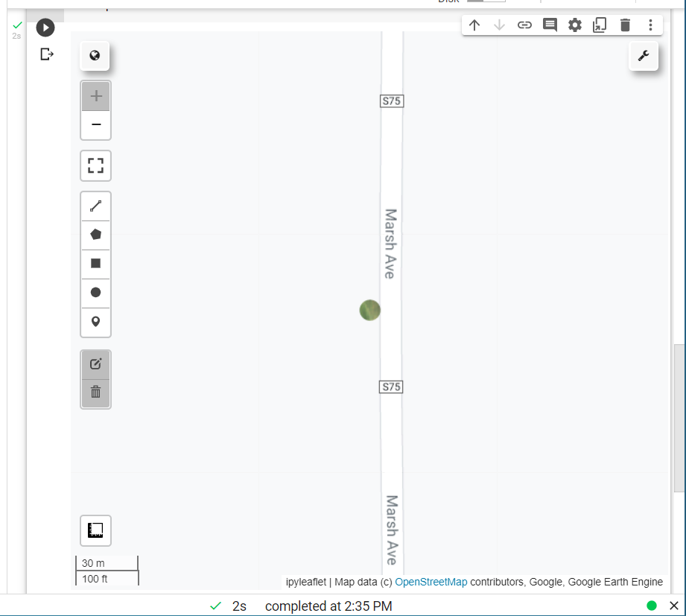The width and height of the screenshot is (686, 616).
Task: Open the measure distance tool
Action: point(96,530)
